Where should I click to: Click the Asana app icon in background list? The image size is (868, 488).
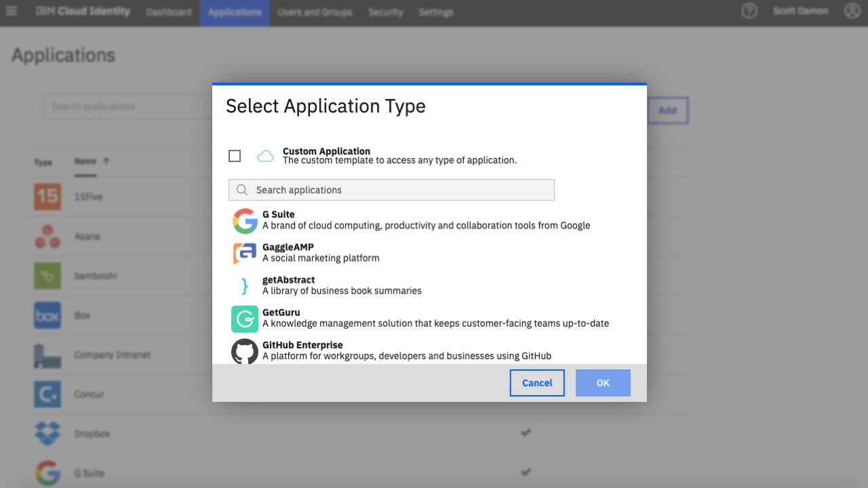click(x=47, y=236)
